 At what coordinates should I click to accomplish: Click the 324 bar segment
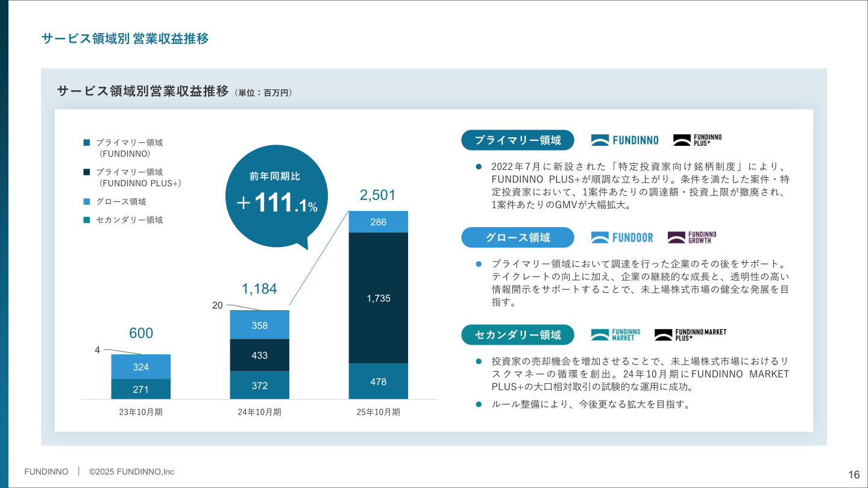coord(141,367)
